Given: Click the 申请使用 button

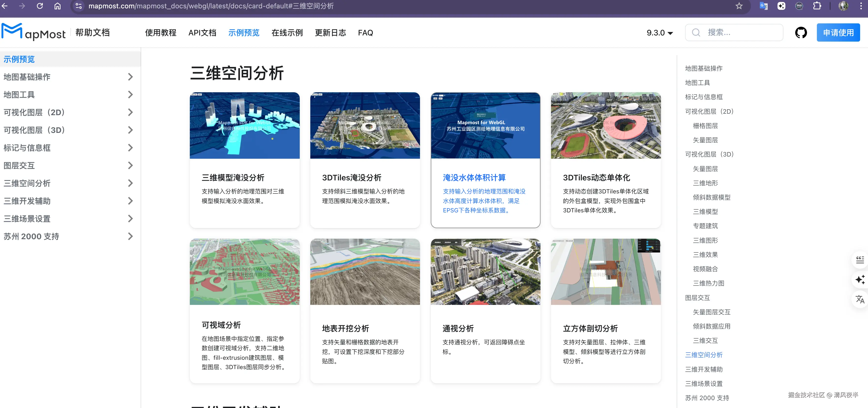Looking at the screenshot, I should pos(838,33).
